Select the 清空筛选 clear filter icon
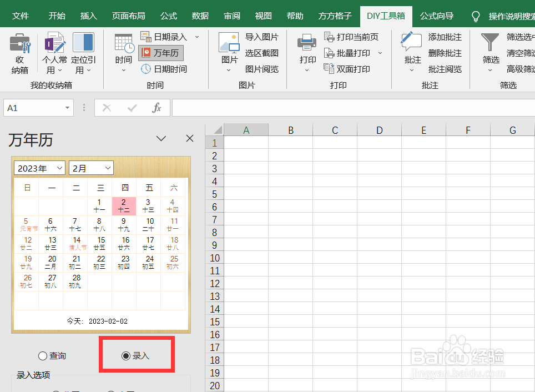The width and height of the screenshot is (535, 392). [521, 53]
